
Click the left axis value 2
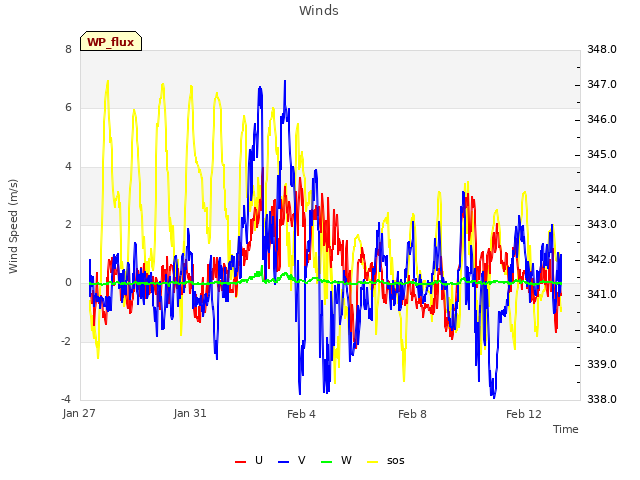68,224
